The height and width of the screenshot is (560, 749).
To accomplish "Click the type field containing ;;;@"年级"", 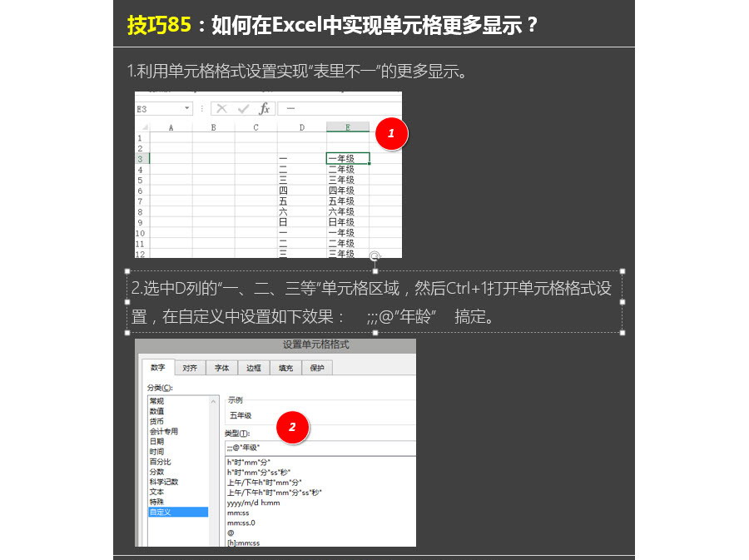I will point(320,448).
